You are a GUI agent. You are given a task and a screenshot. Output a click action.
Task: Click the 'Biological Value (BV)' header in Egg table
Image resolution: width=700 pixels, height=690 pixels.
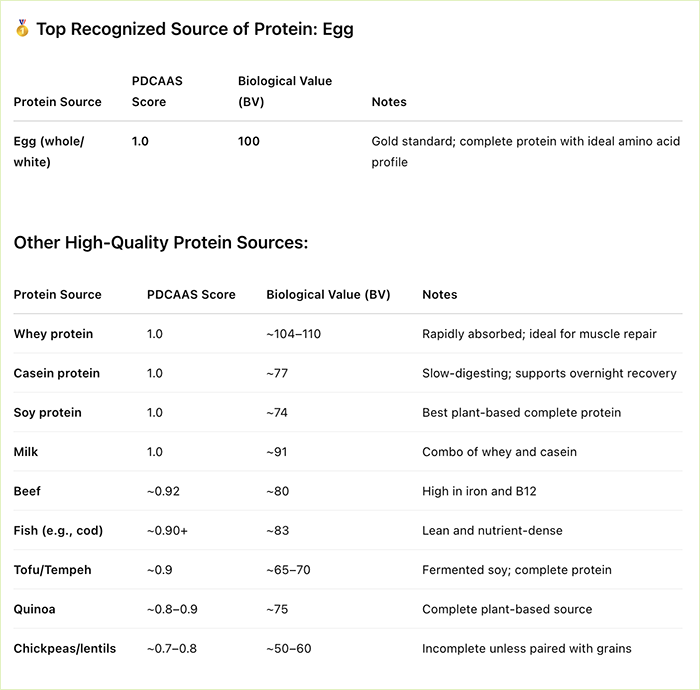point(284,91)
